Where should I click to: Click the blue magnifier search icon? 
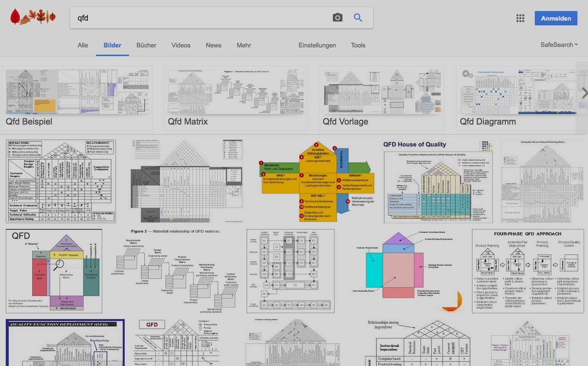358,18
